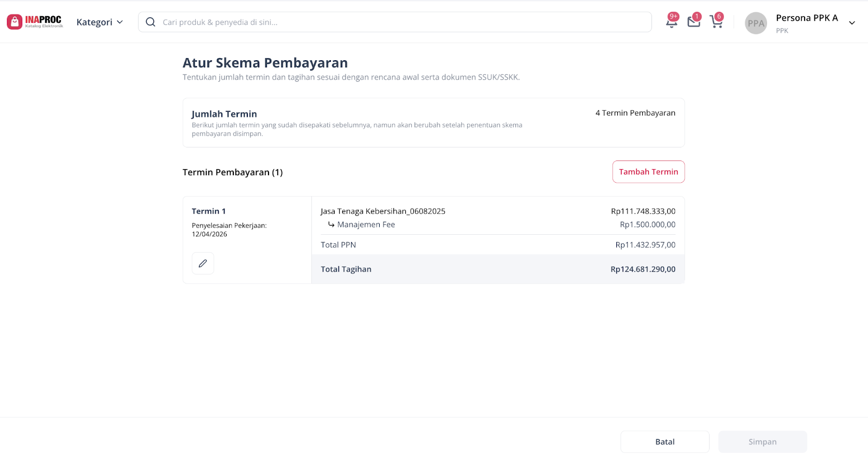
Task: Open the messages inbox icon
Action: (x=694, y=22)
